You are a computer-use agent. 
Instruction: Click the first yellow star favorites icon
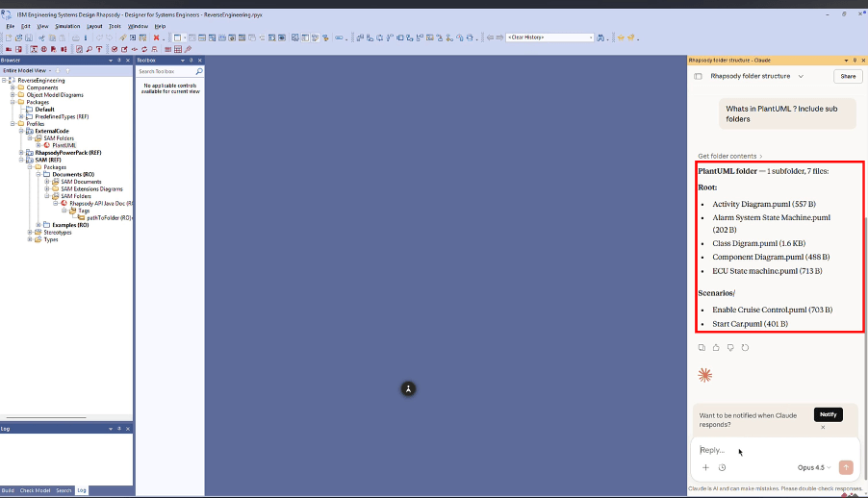click(x=621, y=37)
